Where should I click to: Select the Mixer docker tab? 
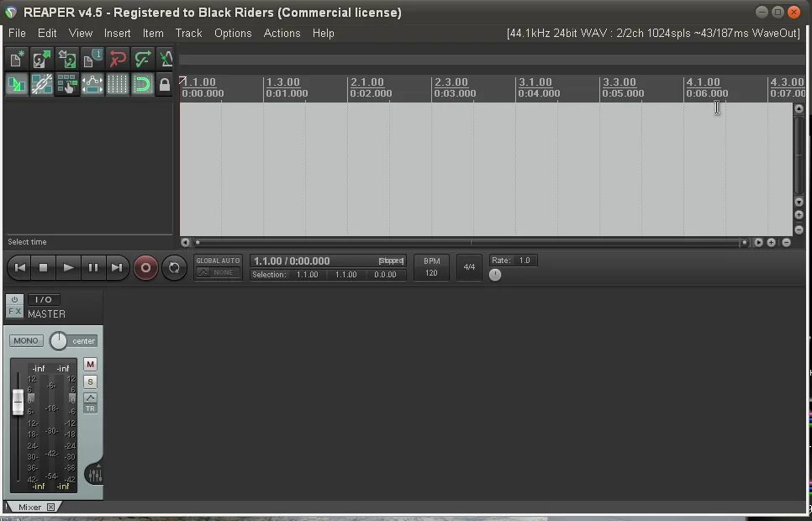(30, 507)
